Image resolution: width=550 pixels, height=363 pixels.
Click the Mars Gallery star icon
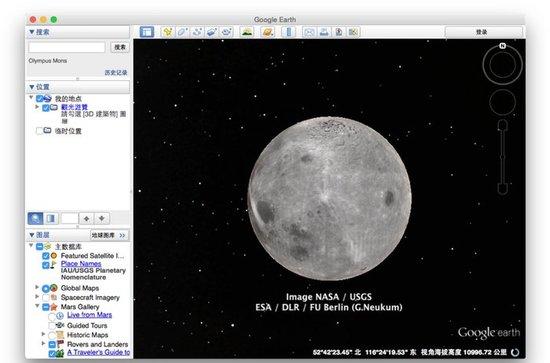54,307
